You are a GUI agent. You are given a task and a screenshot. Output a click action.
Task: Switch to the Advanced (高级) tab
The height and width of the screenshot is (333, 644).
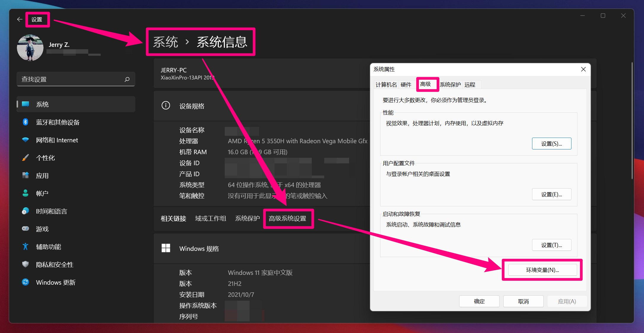426,84
